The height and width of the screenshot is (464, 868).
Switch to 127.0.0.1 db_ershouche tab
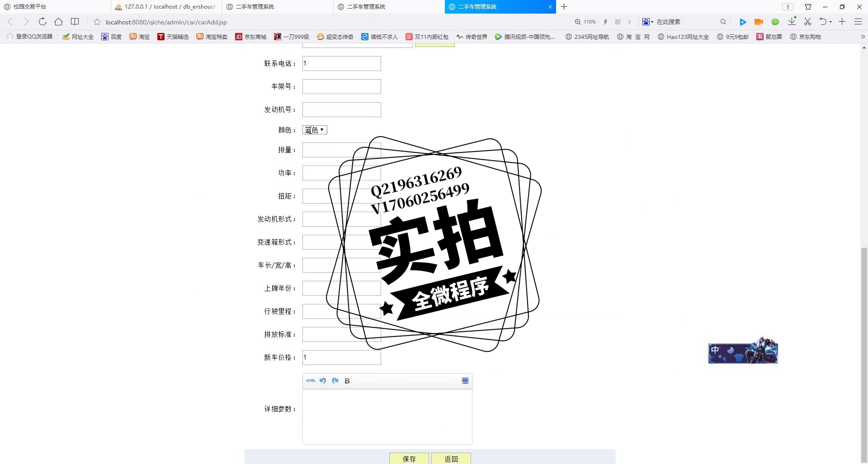(166, 7)
